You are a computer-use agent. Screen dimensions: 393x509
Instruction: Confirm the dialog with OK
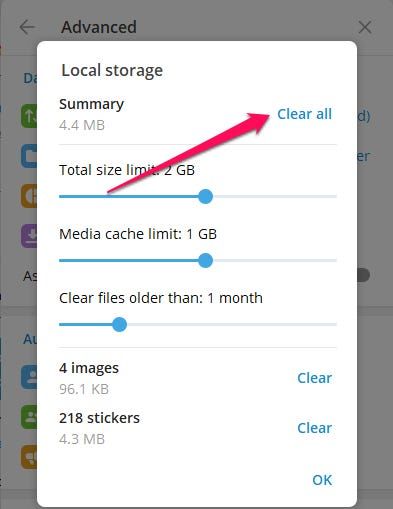(x=322, y=480)
